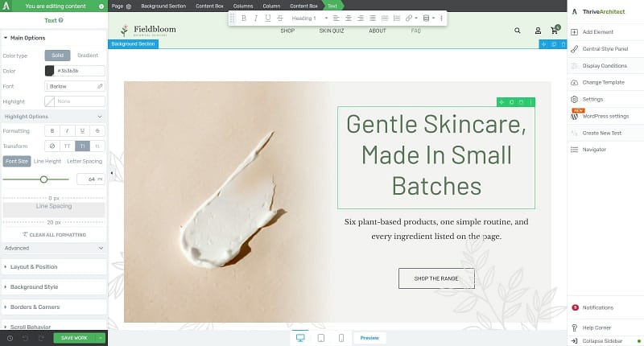This screenshot has width=644, height=346.
Task: Open site search magnifier icon
Action: coord(518,31)
